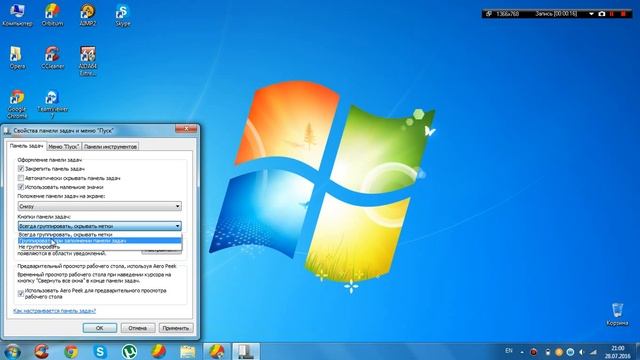Image resolution: width=640 pixels, height=360 pixels.
Task: Open Skype from the taskbar
Action: (x=100, y=351)
